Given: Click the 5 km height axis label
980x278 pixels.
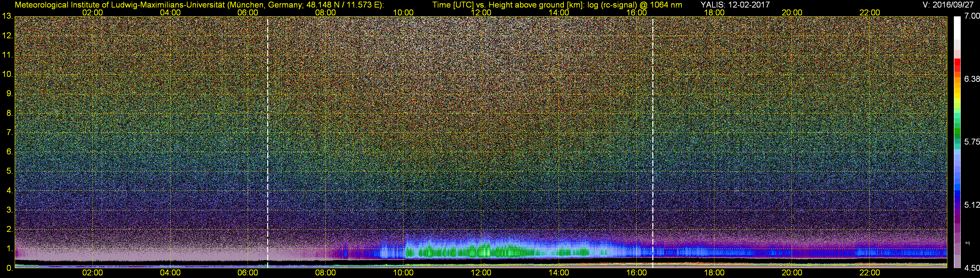Looking at the screenshot, I should pos(9,171).
